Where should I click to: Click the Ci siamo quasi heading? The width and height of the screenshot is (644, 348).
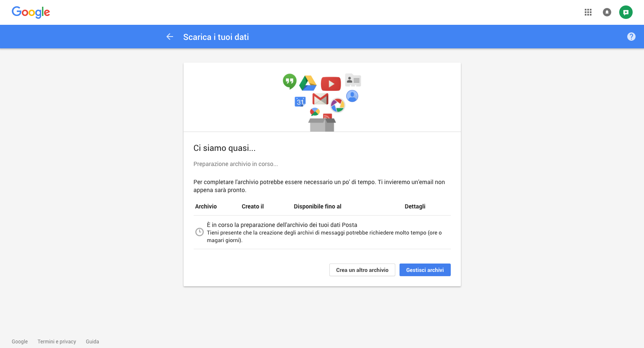[x=224, y=148]
